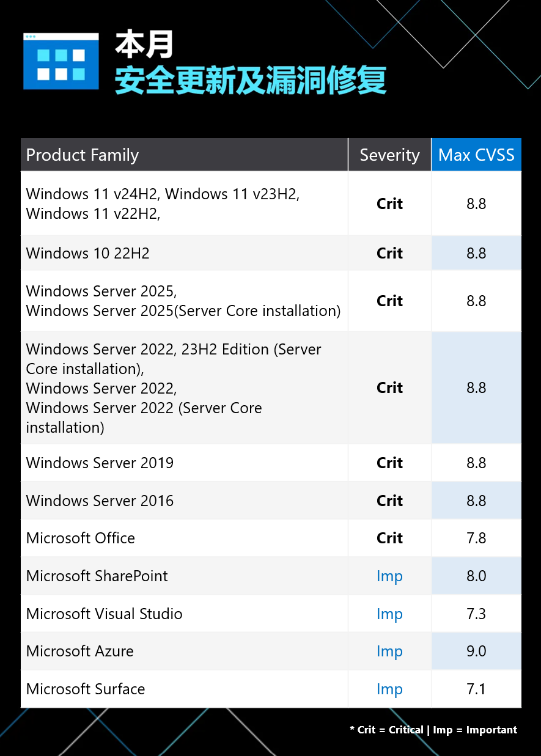Click the 7.8 CVSS score for Office

(476, 538)
